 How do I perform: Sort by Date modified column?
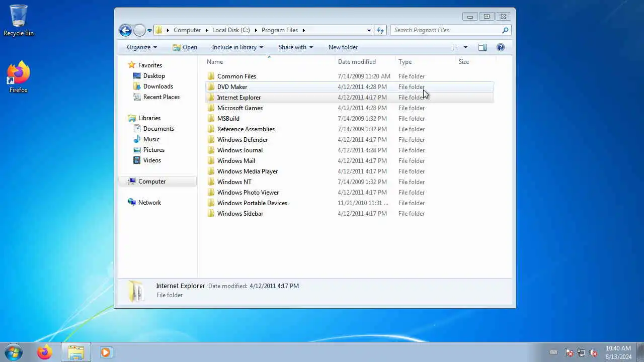tap(357, 62)
